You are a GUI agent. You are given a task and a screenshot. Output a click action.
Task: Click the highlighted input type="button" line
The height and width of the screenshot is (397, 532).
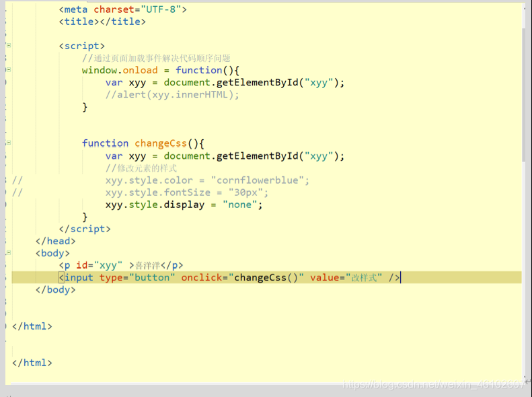(x=266, y=277)
